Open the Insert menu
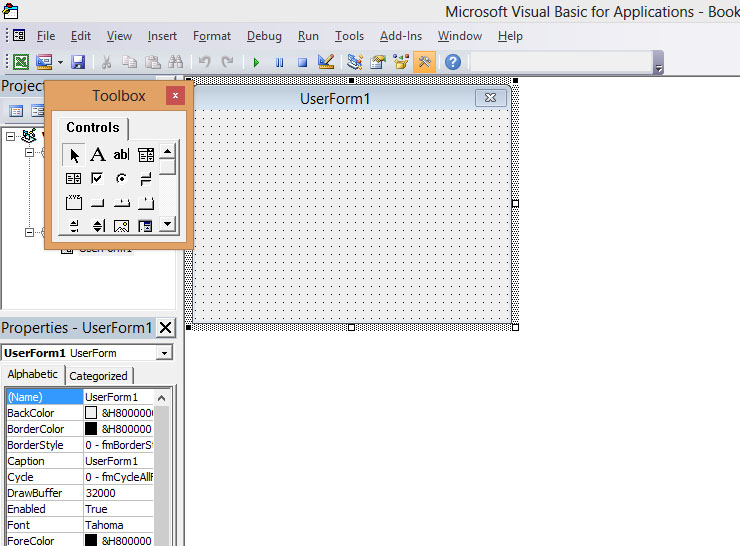This screenshot has width=740, height=546. (162, 36)
